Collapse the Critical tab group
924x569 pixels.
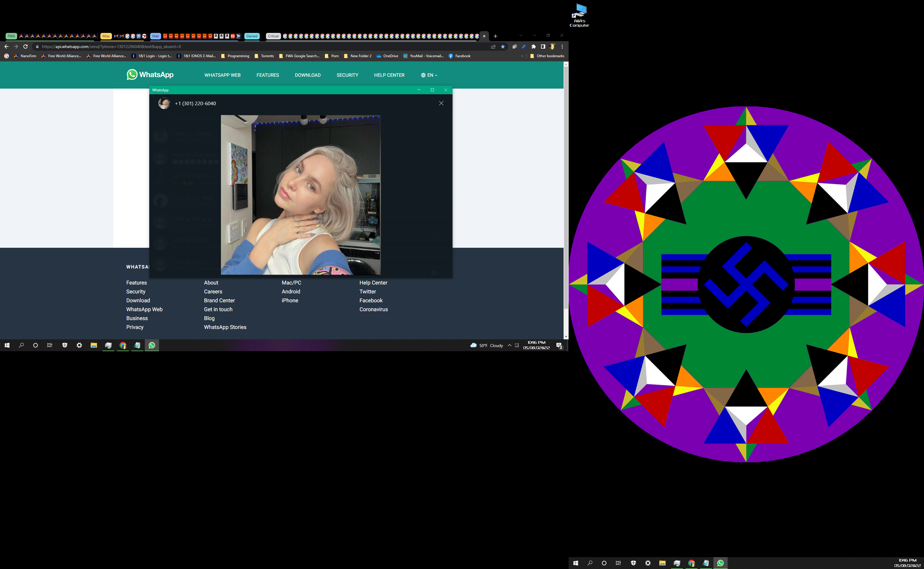pyautogui.click(x=273, y=36)
